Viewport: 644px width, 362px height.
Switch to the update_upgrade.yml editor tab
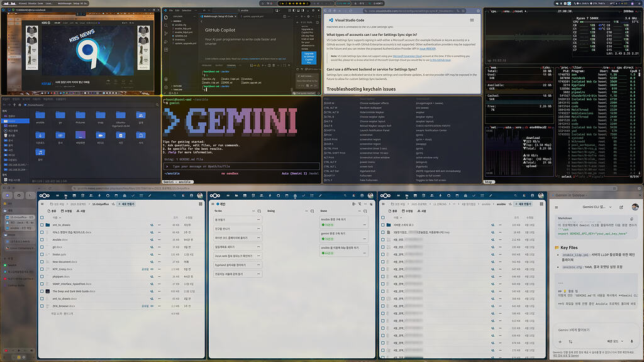(254, 15)
